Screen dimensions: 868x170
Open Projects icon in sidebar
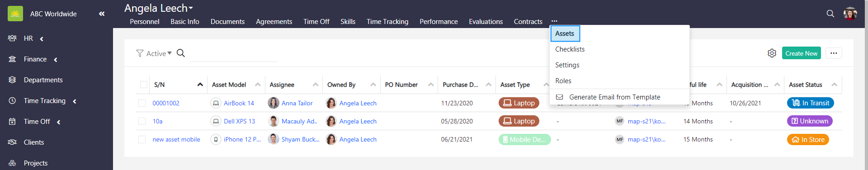[12, 163]
